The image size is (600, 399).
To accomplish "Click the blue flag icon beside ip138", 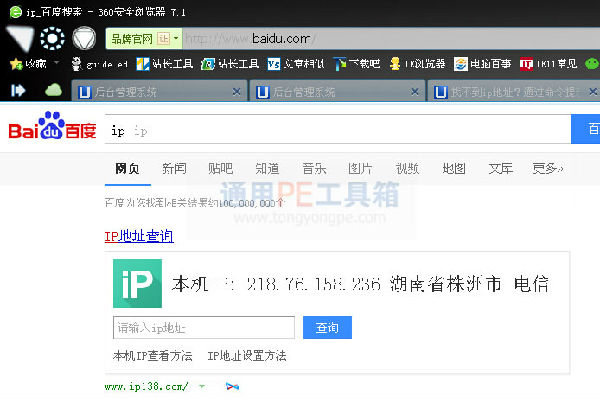I will tap(232, 387).
